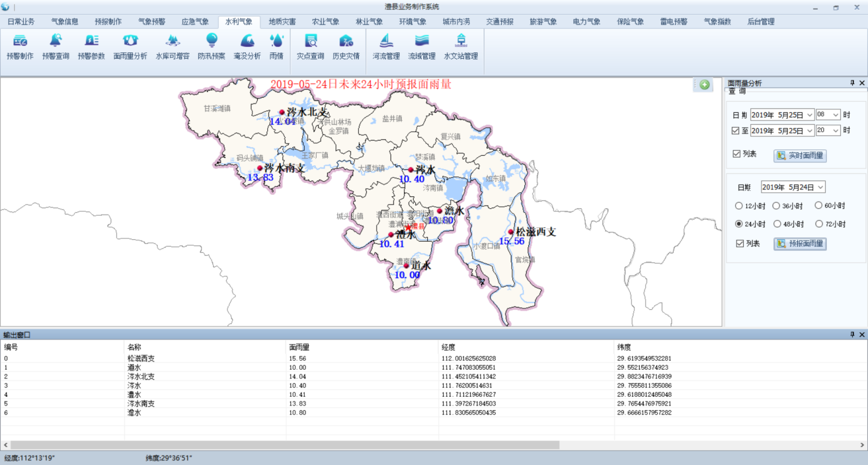The image size is (868, 465).
Task: Select the 48小时 forecast option
Action: pos(776,224)
